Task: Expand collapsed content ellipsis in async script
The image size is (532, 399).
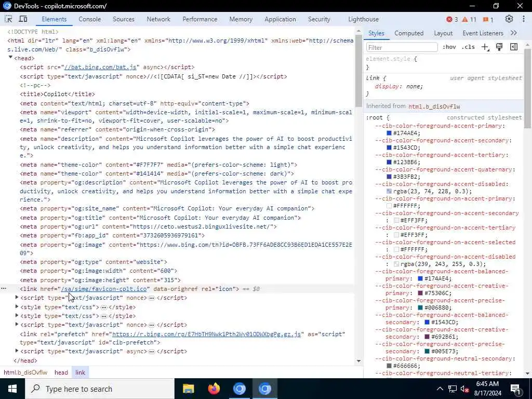Action: 152,351
